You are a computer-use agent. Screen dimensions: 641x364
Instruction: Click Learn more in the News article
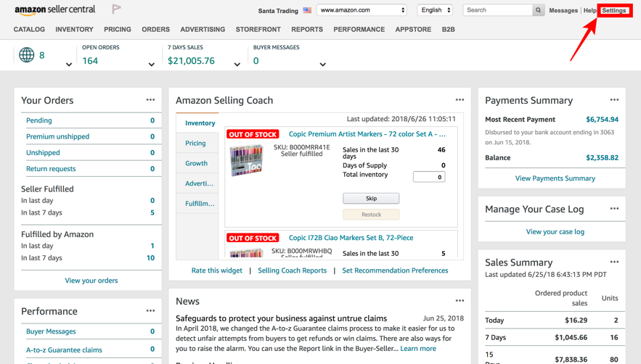(x=418, y=349)
